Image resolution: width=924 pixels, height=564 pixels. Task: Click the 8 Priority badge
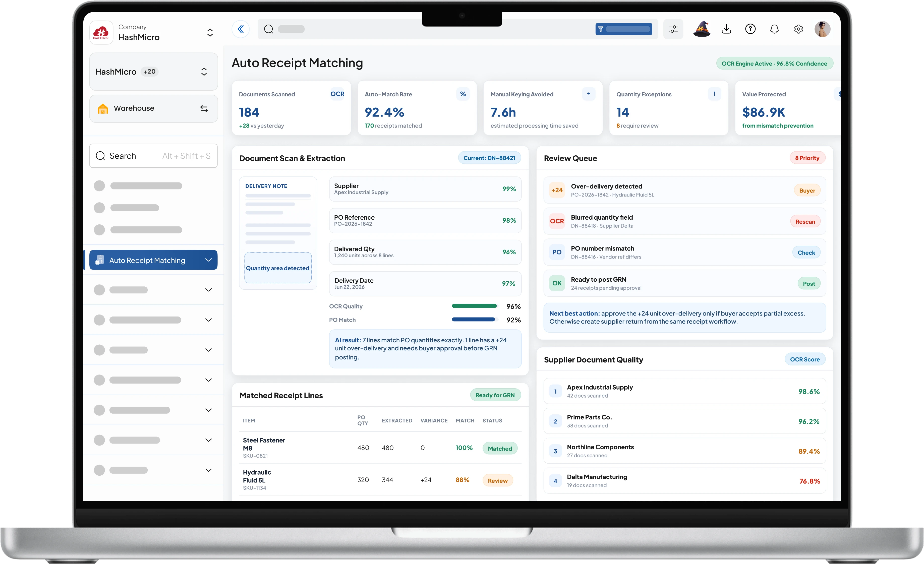pos(807,158)
